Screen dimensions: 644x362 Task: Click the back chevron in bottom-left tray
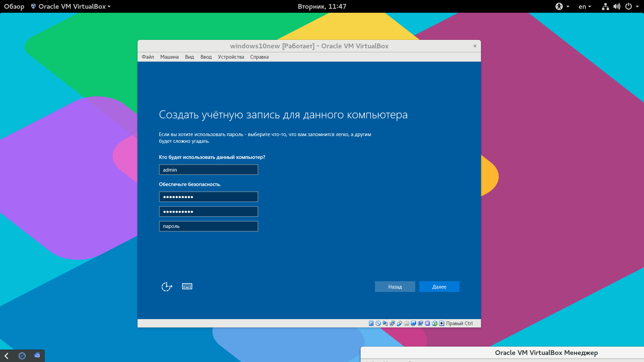[x=6, y=356]
